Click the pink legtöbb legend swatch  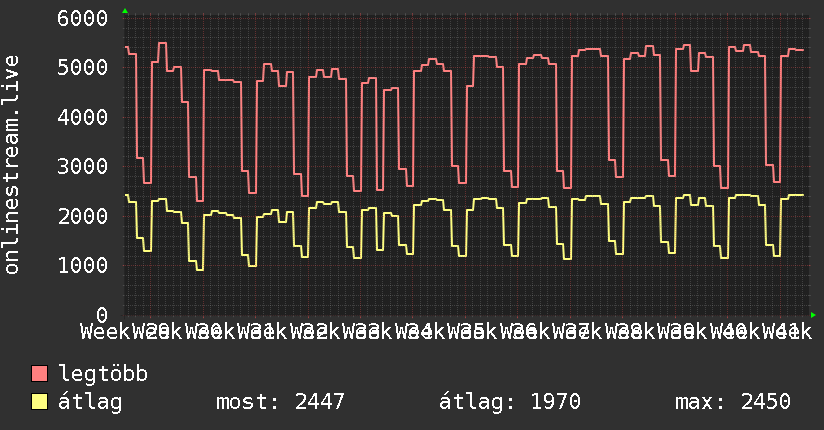[x=39, y=373]
